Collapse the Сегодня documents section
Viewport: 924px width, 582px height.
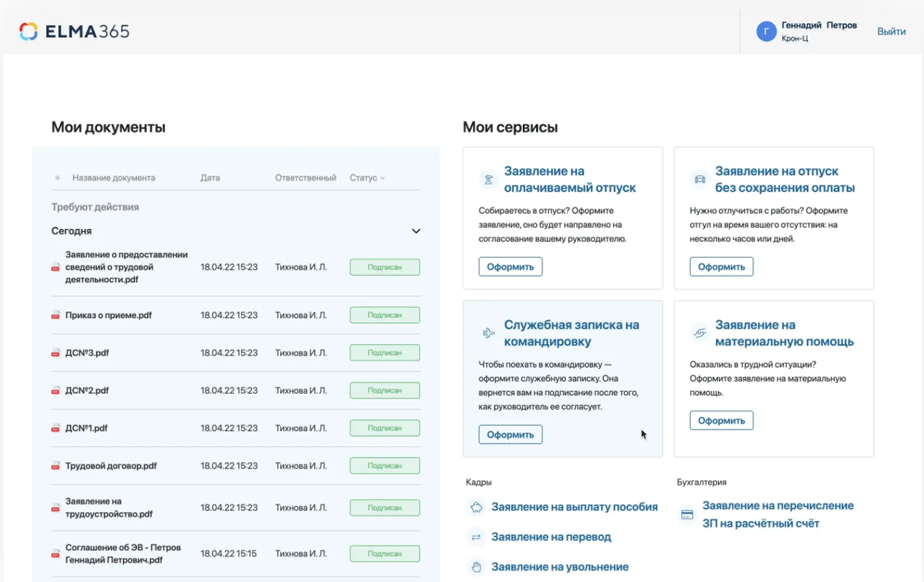pyautogui.click(x=416, y=231)
